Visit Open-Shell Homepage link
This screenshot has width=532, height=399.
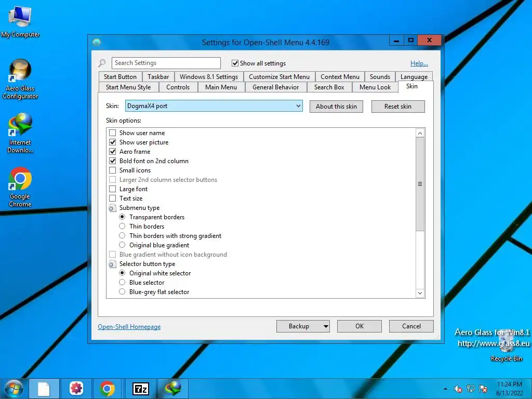coord(129,327)
